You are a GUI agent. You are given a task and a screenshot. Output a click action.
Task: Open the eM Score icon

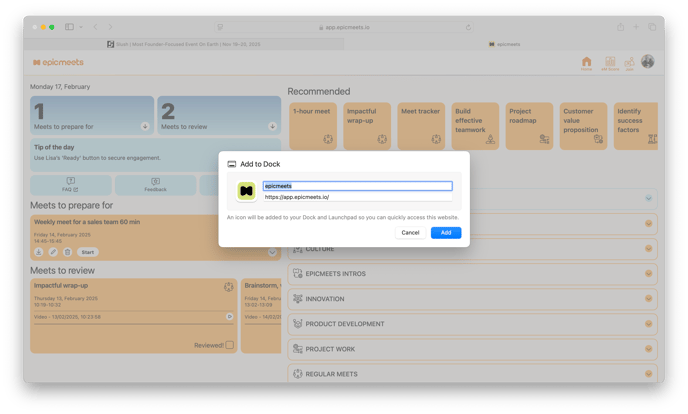click(610, 63)
